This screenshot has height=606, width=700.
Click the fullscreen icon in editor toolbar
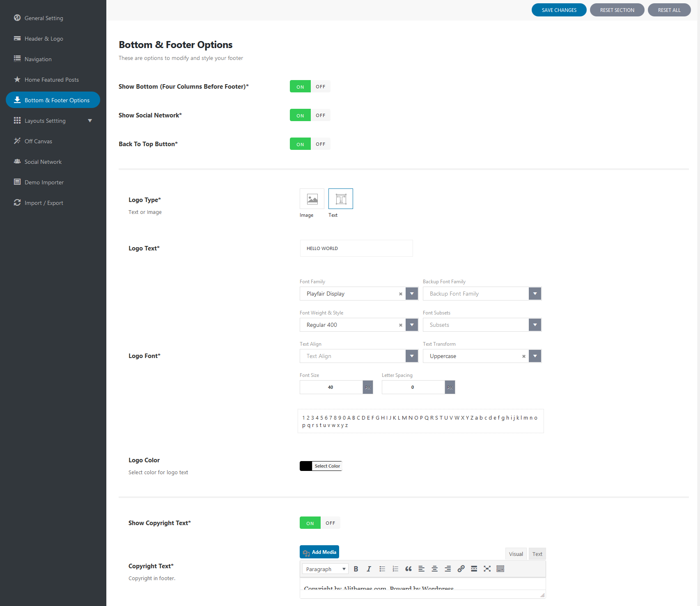[487, 569]
